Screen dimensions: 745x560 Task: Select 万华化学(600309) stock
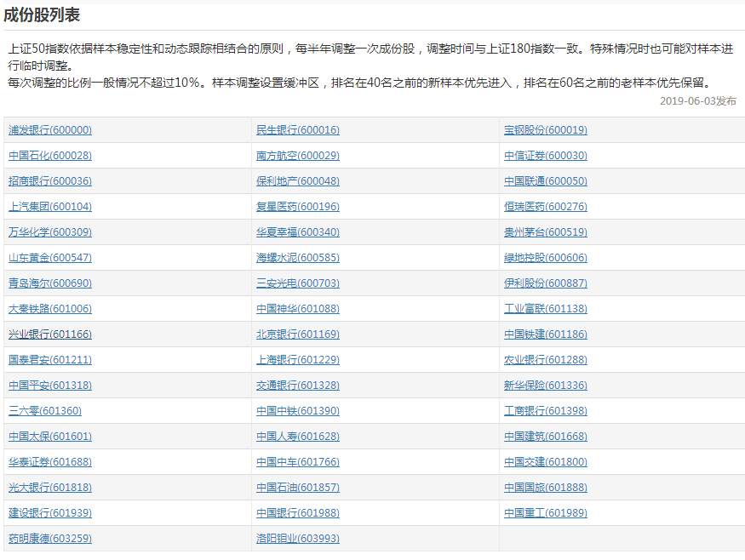tap(50, 232)
